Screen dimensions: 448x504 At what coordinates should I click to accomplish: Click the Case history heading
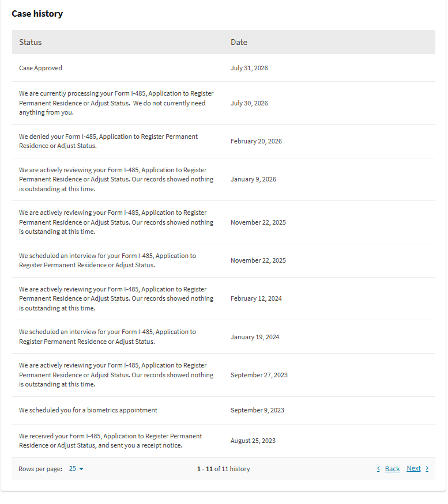tap(37, 13)
